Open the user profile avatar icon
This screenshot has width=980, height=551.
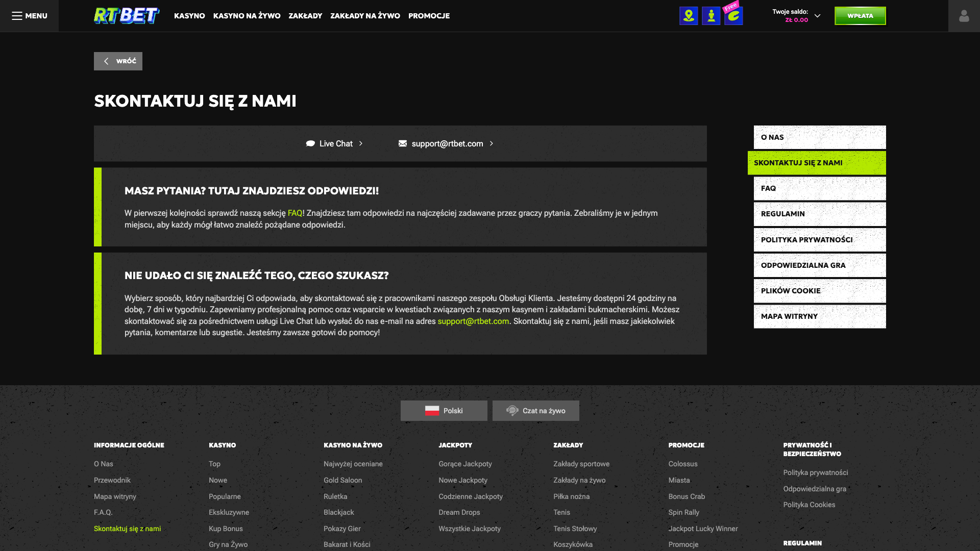(964, 16)
